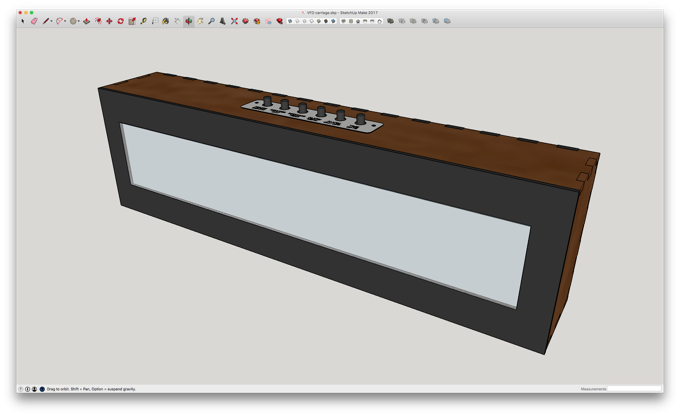
Task: Select the Arc tool
Action: tap(59, 21)
